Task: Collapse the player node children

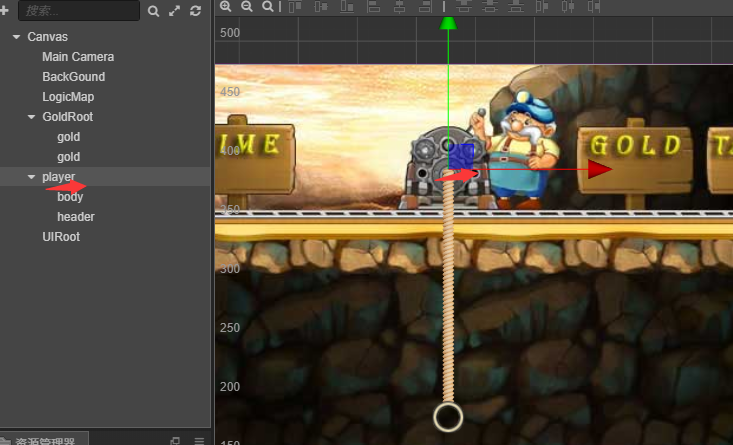Action: (31, 177)
